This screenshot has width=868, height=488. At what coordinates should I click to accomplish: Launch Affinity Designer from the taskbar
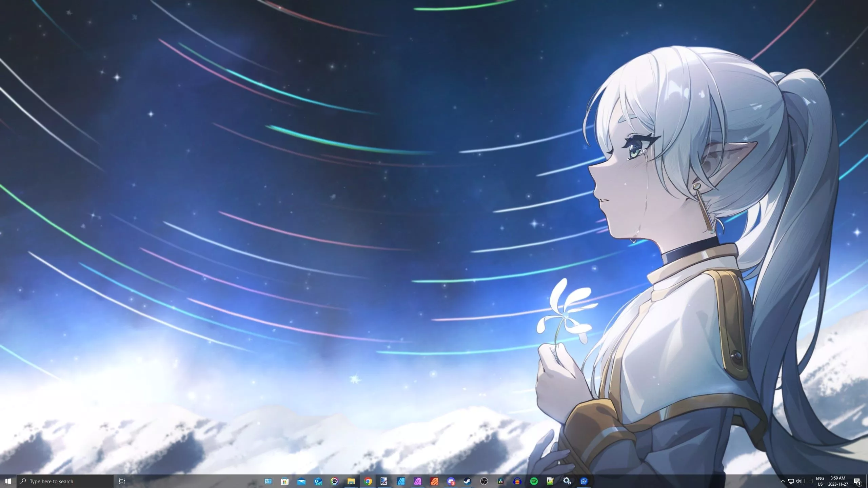tap(401, 481)
